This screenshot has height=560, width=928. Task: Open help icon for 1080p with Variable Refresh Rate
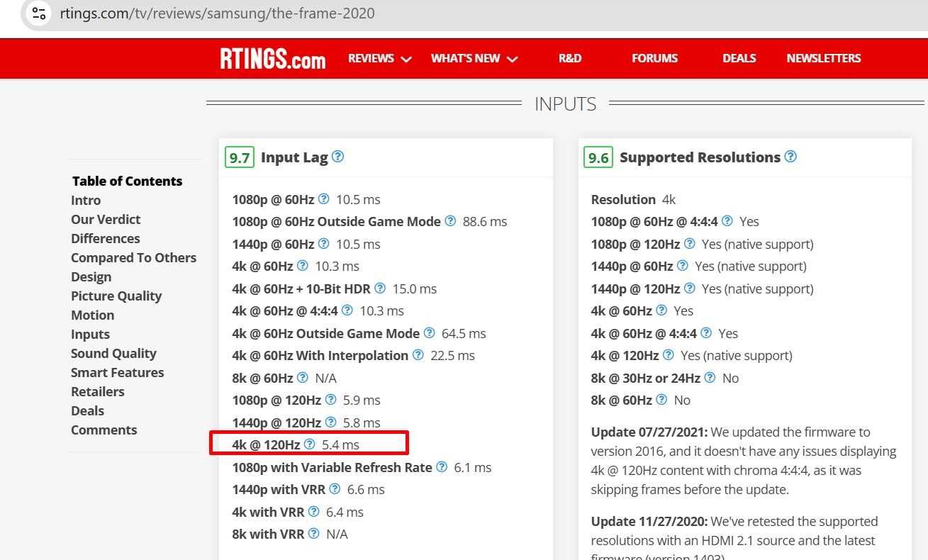442,467
